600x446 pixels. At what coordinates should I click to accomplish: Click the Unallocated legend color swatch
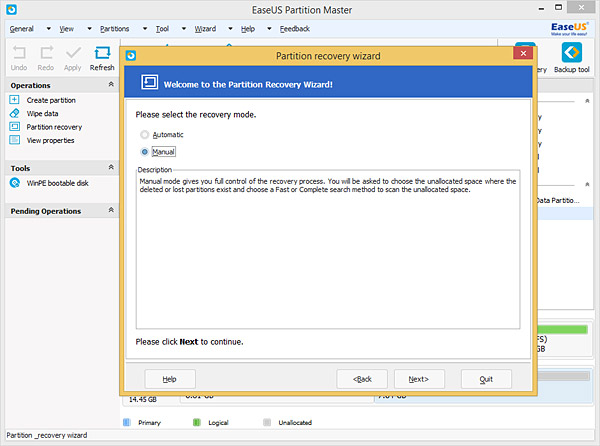pyautogui.click(x=267, y=422)
